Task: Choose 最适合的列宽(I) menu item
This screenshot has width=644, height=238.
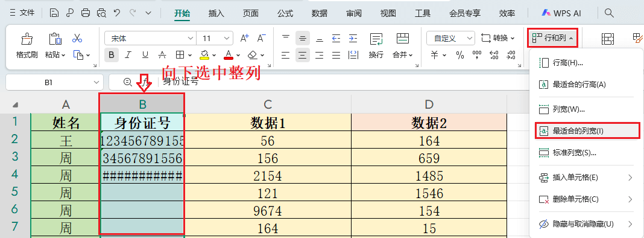Action: [587, 130]
